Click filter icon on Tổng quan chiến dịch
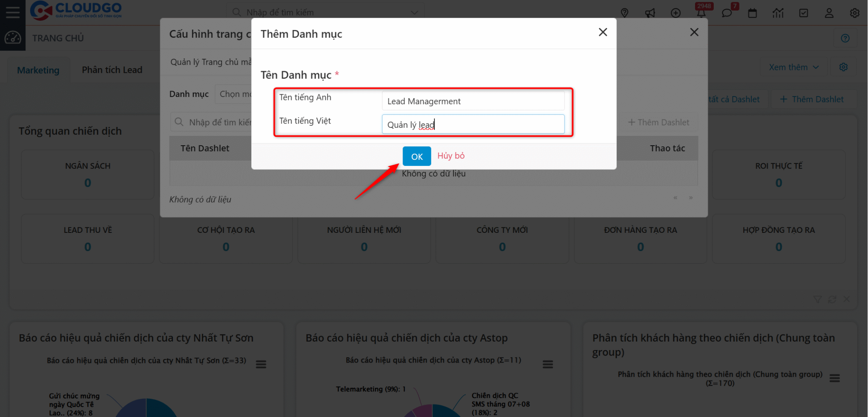The image size is (868, 417). tap(818, 299)
